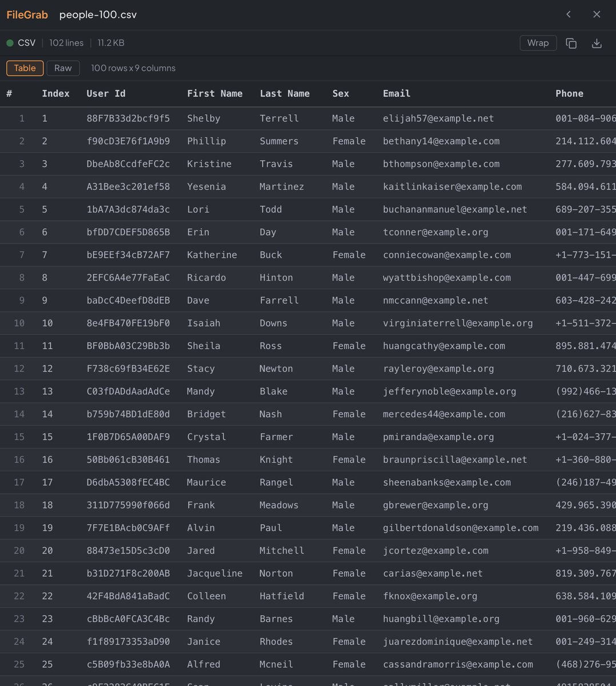
Task: Click email bethany14@example.com
Action: coord(441,141)
